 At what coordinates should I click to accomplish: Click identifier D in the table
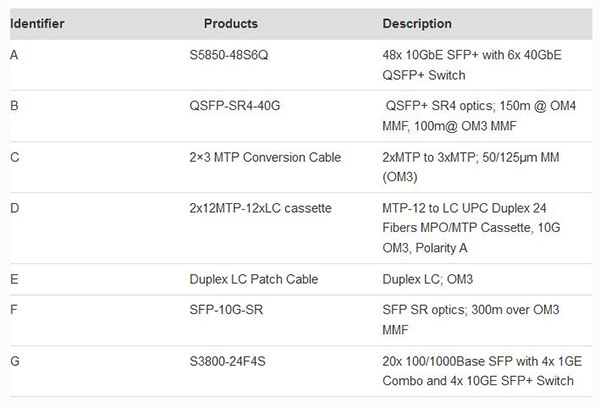click(13, 208)
